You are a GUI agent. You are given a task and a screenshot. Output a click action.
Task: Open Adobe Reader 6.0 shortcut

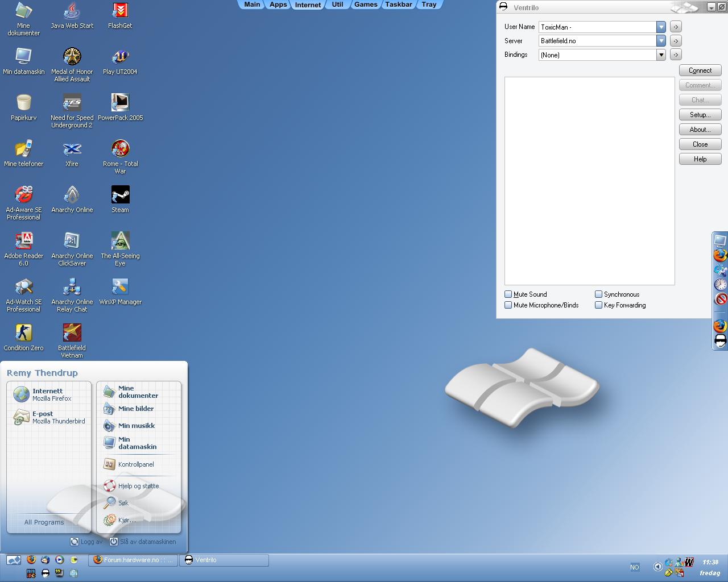pos(23,248)
